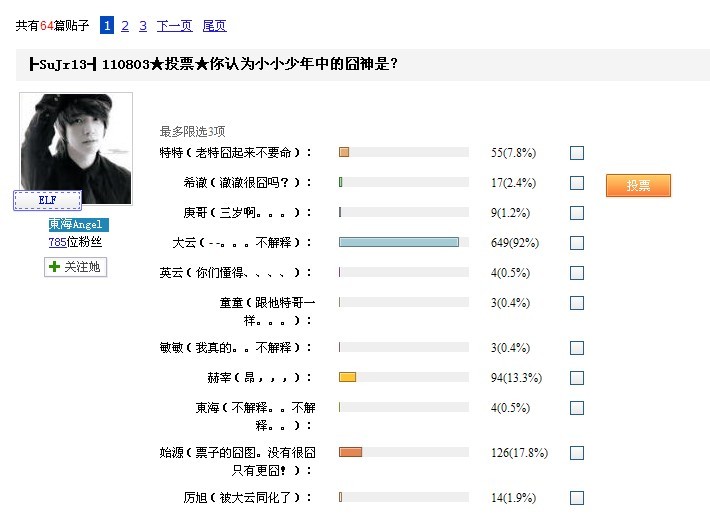Select the 厉旭 option checkbox
Image resolution: width=710 pixels, height=516 pixels.
pyautogui.click(x=576, y=498)
